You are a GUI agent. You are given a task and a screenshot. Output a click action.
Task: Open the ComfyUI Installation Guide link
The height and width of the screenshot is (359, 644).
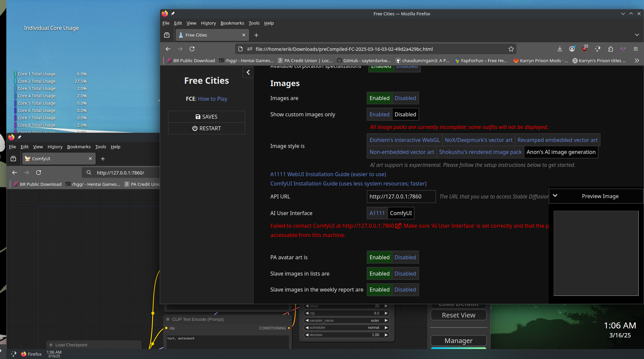pyautogui.click(x=348, y=183)
